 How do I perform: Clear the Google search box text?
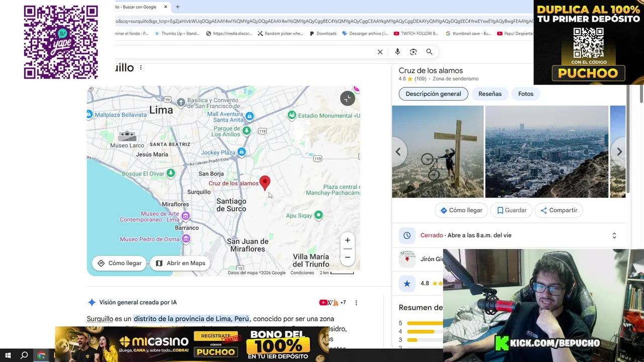click(x=380, y=52)
